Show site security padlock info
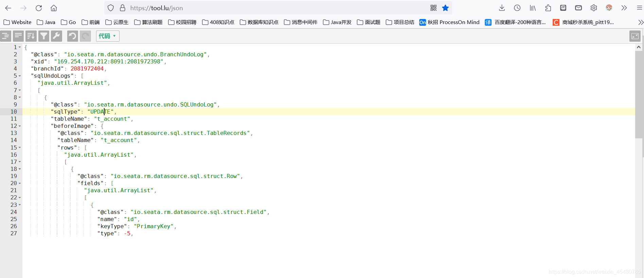644x278 pixels. (x=123, y=8)
